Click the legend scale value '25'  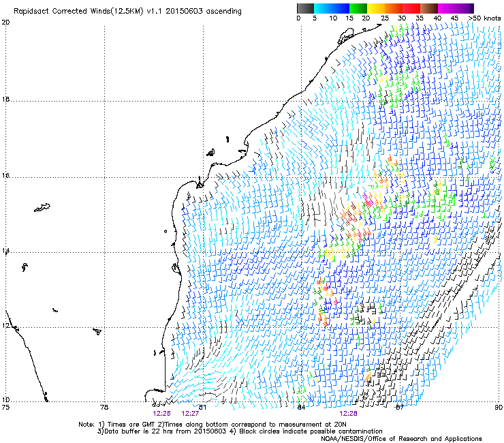(x=385, y=18)
